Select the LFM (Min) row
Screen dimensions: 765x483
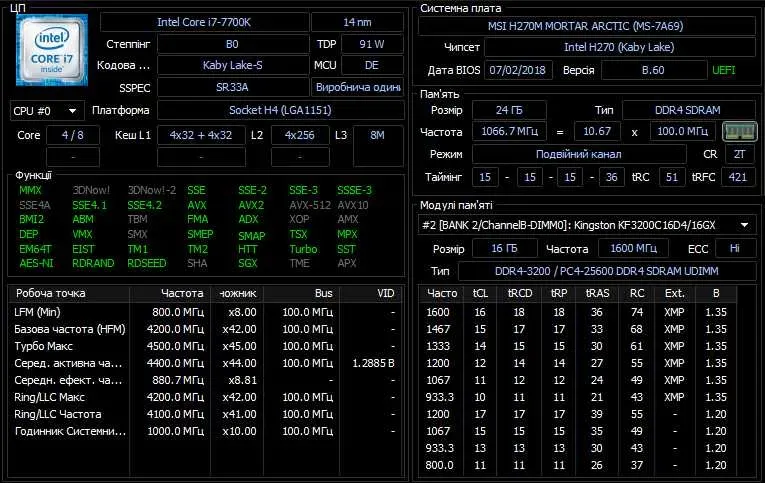206,312
